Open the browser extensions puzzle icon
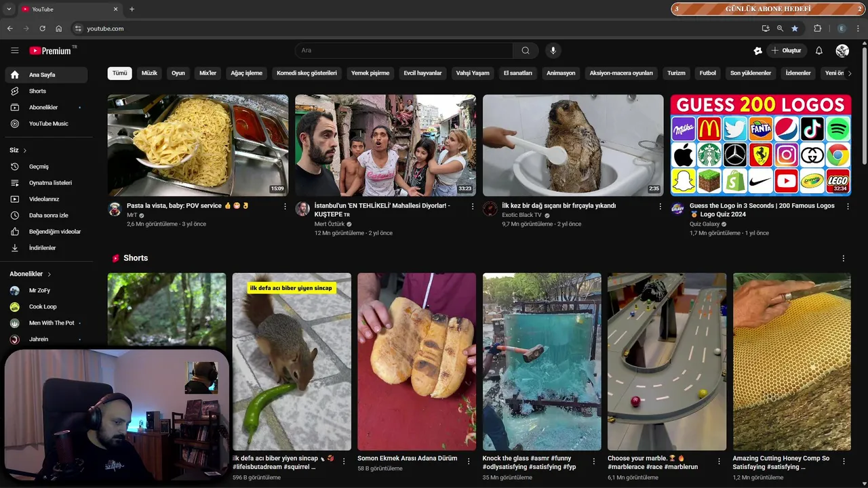 coord(817,28)
